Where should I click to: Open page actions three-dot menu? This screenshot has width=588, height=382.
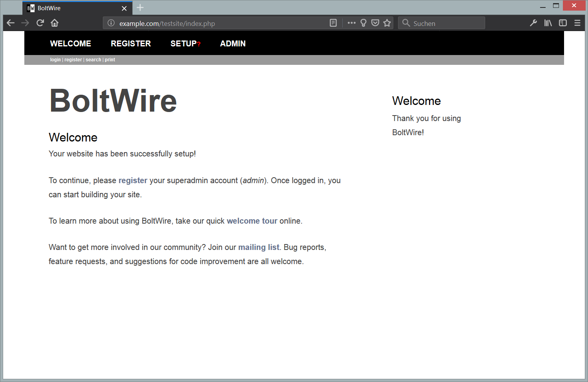click(x=352, y=23)
